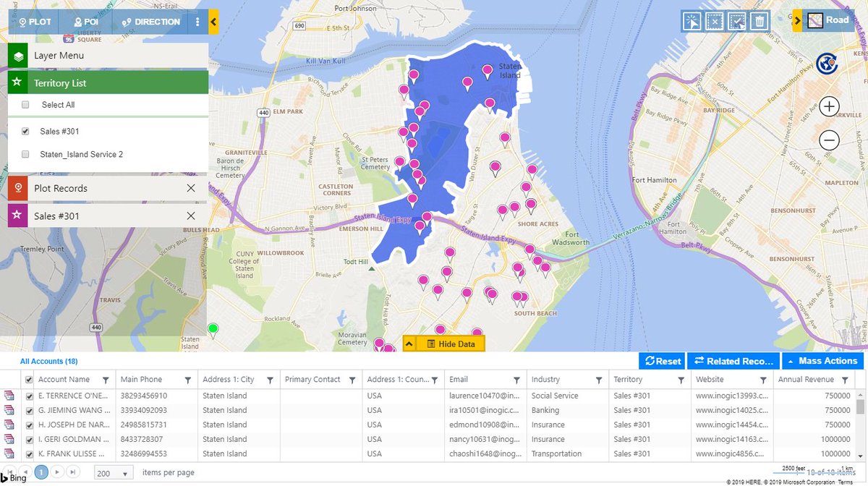Collapse the left panel with yellow arrow
The image size is (868, 486).
coord(213,22)
